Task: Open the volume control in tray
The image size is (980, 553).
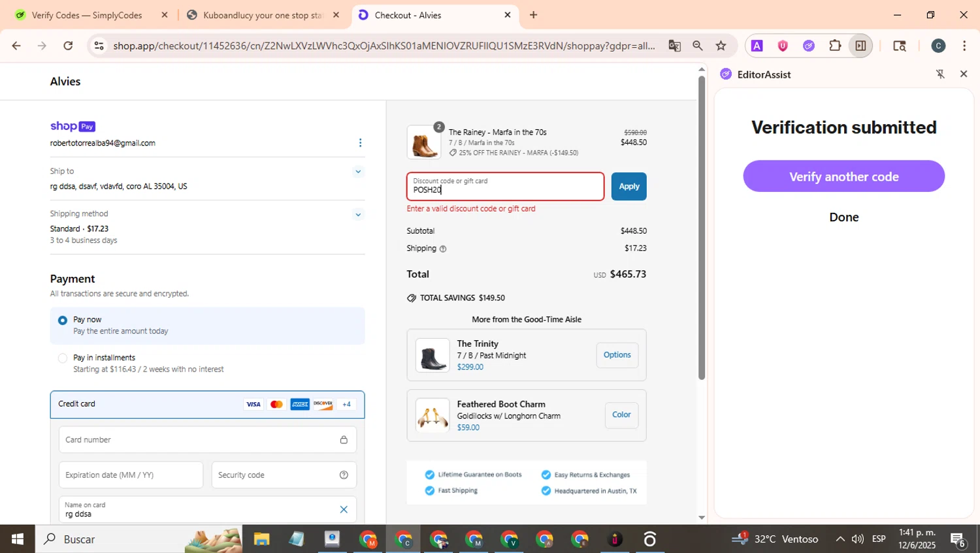Action: (x=857, y=539)
